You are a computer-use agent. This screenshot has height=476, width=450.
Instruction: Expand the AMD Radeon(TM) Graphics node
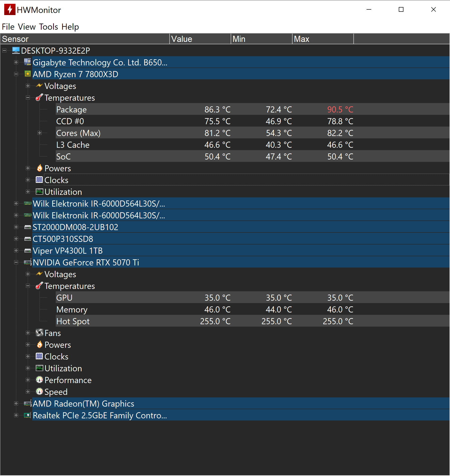[x=16, y=404]
